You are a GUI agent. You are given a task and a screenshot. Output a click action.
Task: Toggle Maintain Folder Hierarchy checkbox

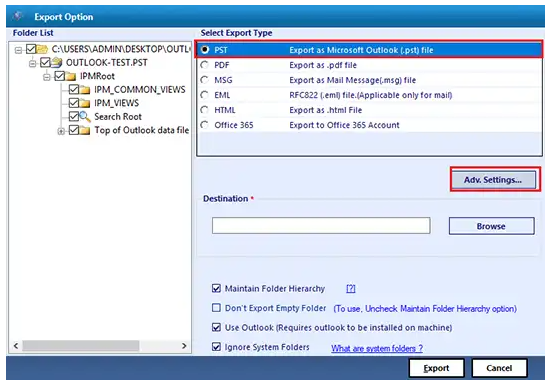click(216, 288)
